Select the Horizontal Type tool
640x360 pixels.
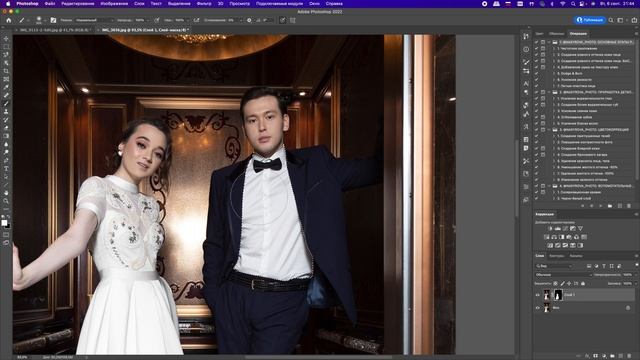[6, 169]
